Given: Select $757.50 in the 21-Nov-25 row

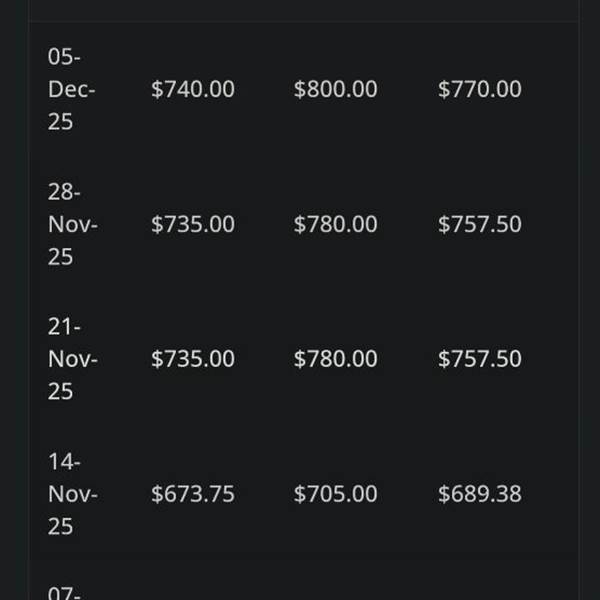Looking at the screenshot, I should pyautogui.click(x=479, y=359).
